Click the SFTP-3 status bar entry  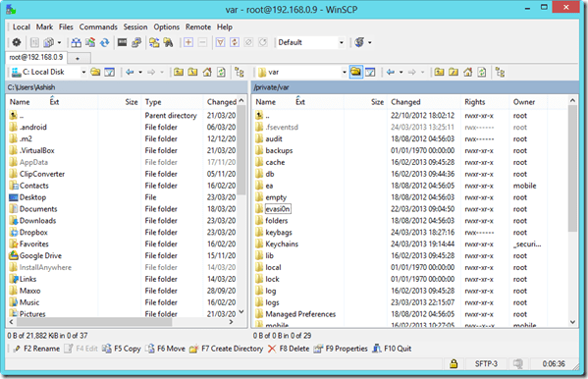pyautogui.click(x=486, y=363)
